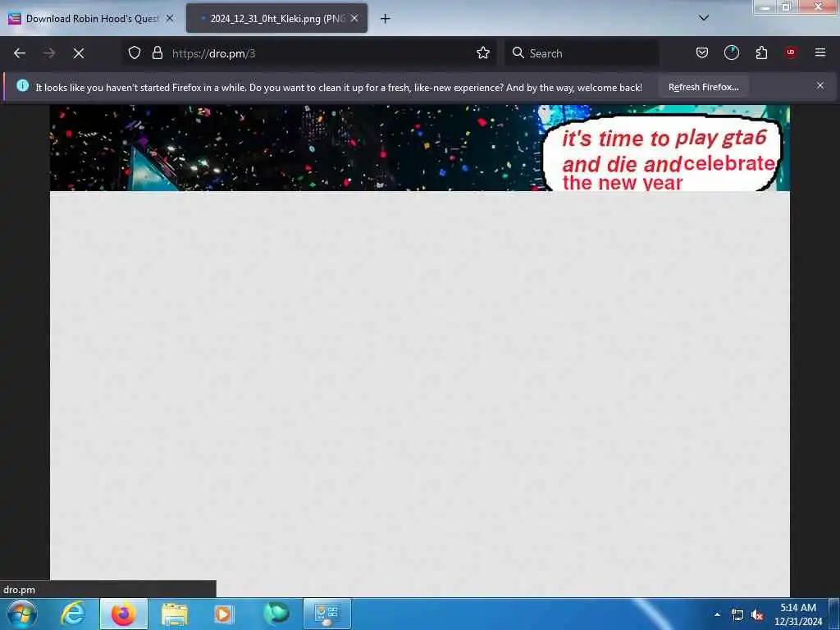Image resolution: width=840 pixels, height=630 pixels.
Task: Close the Kleki.png tab
Action: click(354, 18)
